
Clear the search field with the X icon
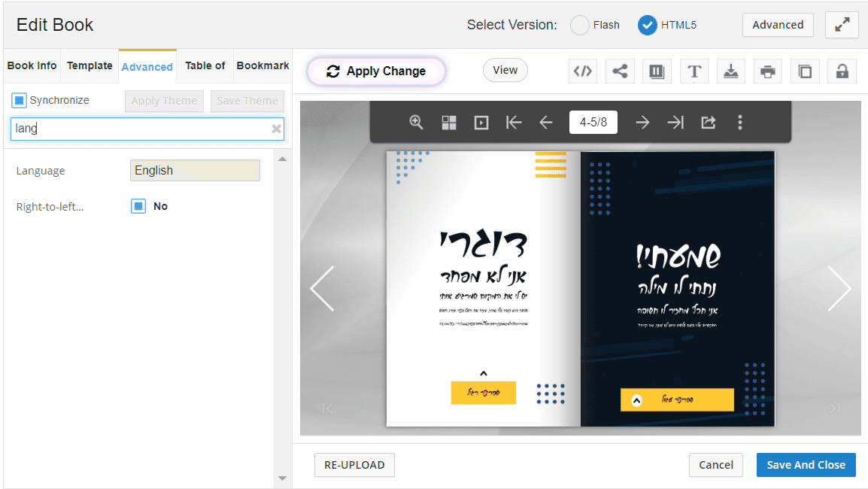(276, 129)
